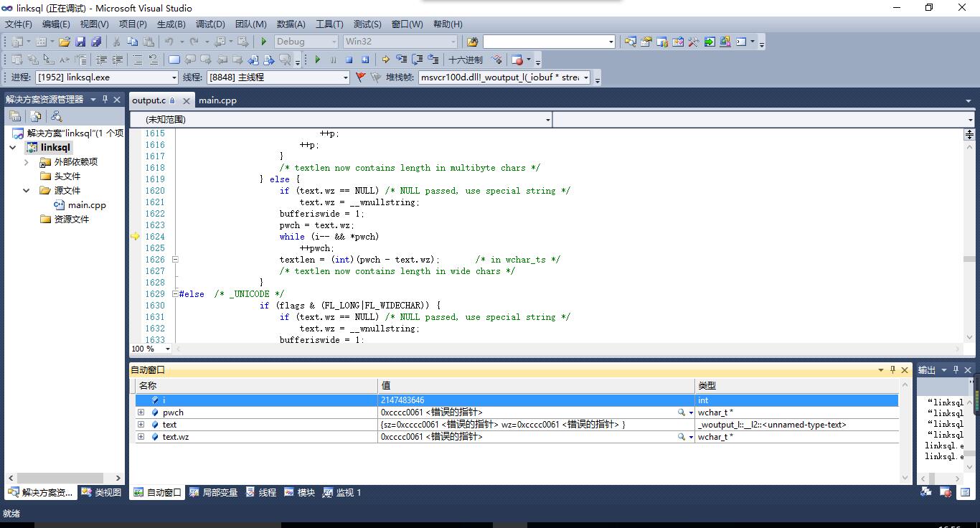Screen dimensions: 980x528
Task: Switch to the main.cpp editor tab
Action: (217, 100)
